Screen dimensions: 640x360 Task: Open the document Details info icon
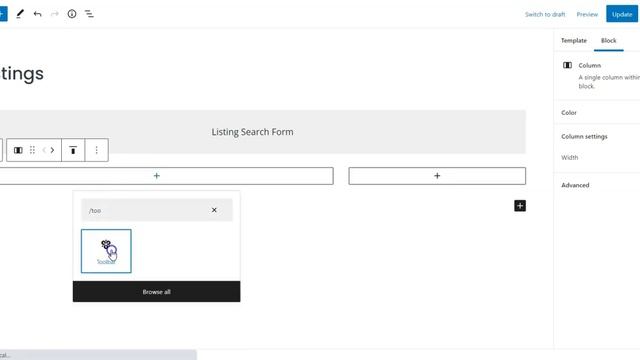pyautogui.click(x=72, y=14)
